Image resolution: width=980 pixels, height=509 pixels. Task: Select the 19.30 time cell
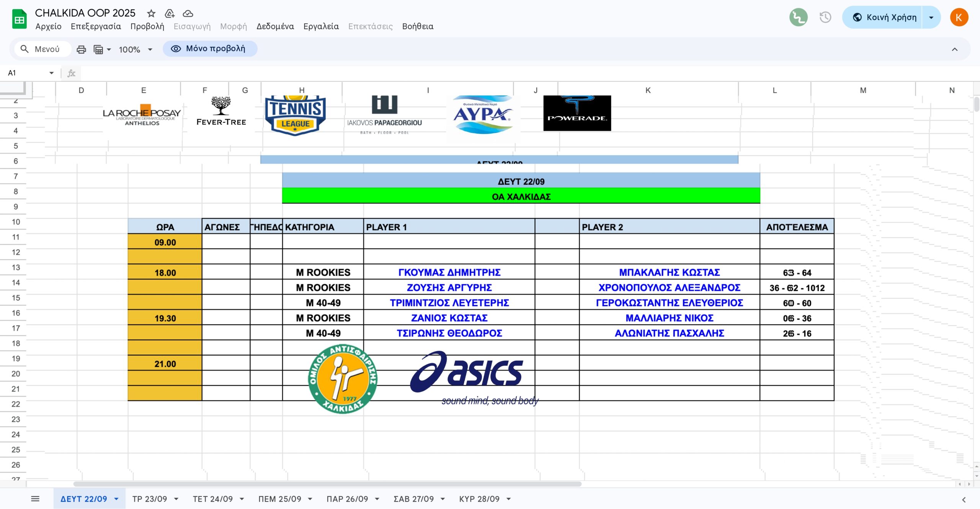[165, 318]
